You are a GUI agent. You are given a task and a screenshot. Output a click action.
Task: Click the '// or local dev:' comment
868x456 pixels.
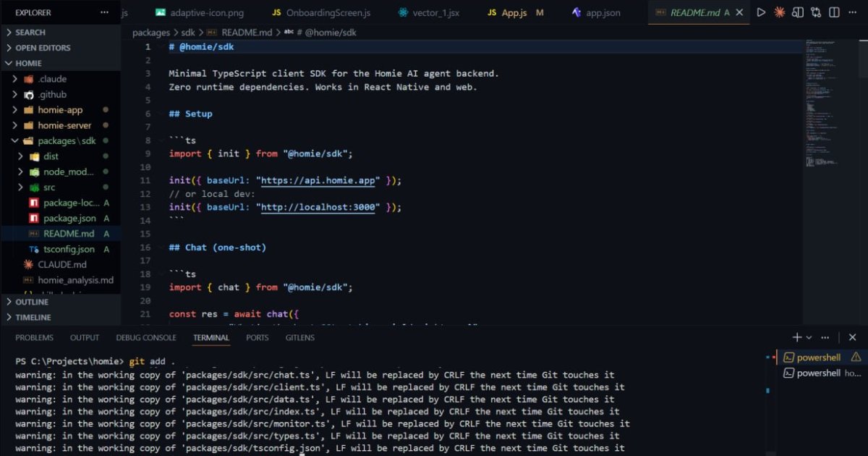(212, 194)
